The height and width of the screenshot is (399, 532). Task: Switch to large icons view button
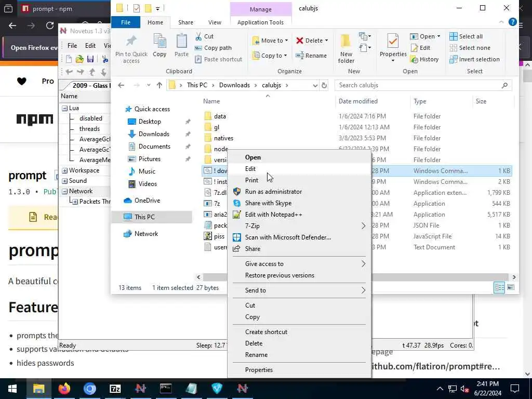(511, 288)
